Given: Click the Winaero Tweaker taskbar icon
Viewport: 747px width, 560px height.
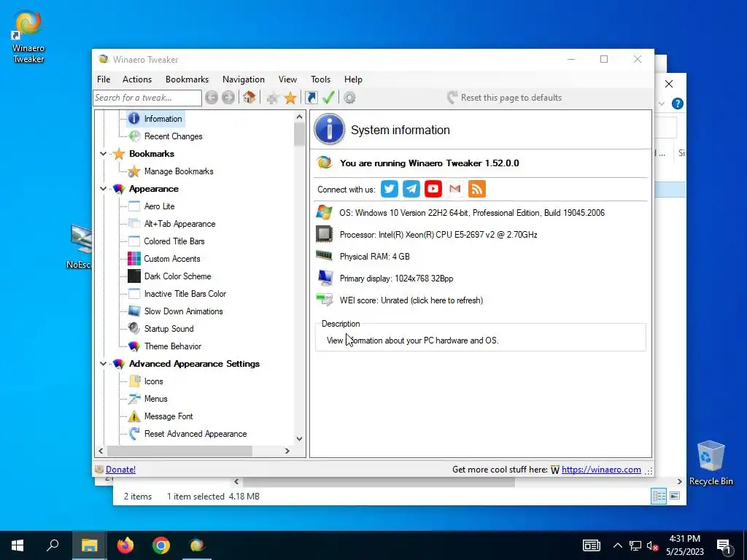Looking at the screenshot, I should coord(197,545).
